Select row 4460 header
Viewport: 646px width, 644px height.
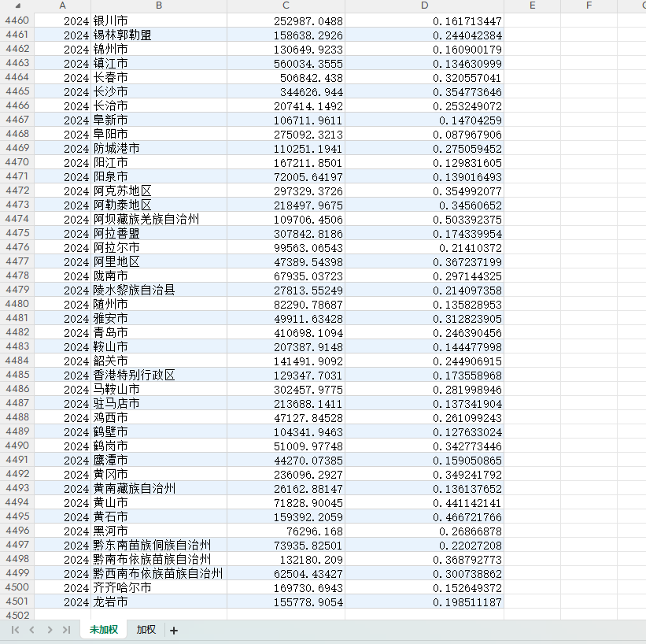click(x=17, y=20)
